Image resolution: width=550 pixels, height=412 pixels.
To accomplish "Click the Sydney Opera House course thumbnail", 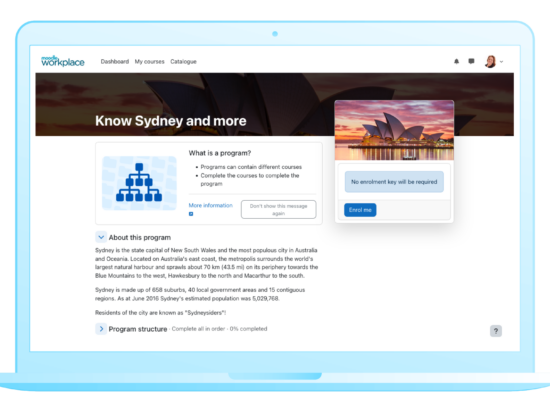I will 394,130.
